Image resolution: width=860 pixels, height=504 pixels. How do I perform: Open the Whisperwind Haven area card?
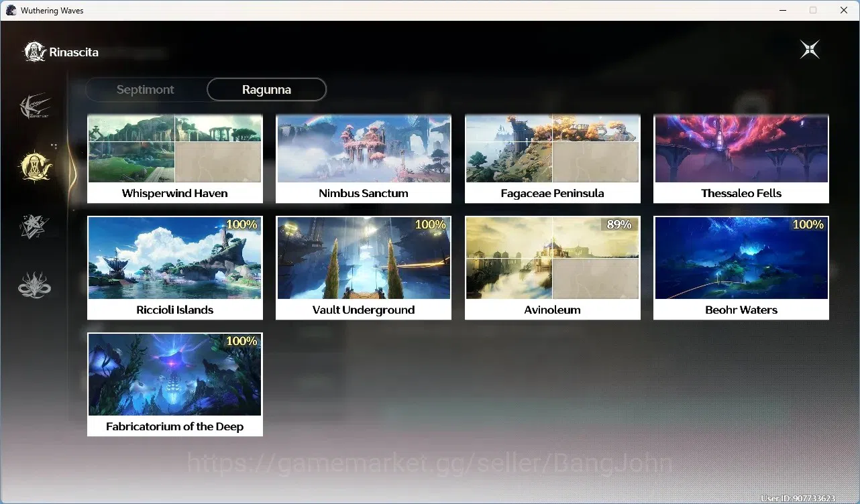point(175,158)
